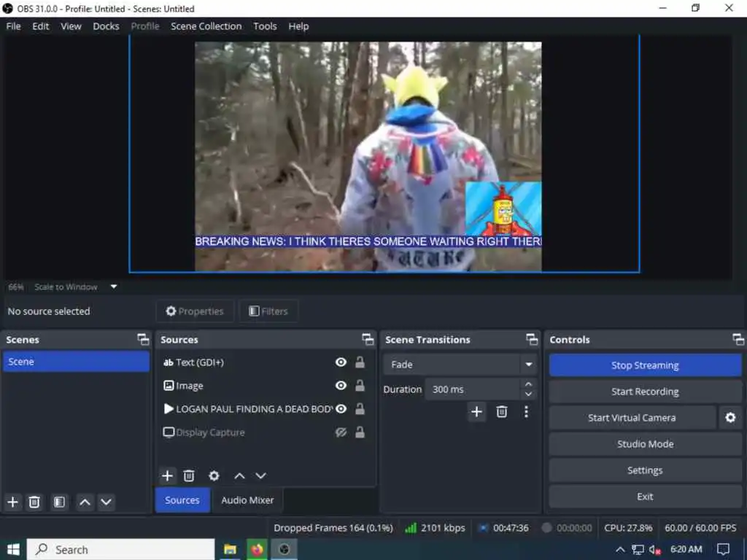Open the Edit menu
Image resolution: width=747 pixels, height=560 pixels.
[41, 26]
